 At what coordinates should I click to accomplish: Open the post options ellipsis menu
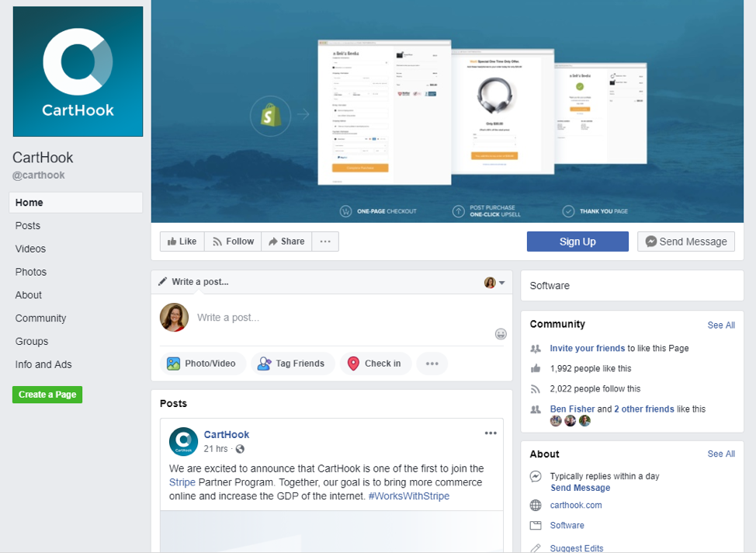pos(491,433)
